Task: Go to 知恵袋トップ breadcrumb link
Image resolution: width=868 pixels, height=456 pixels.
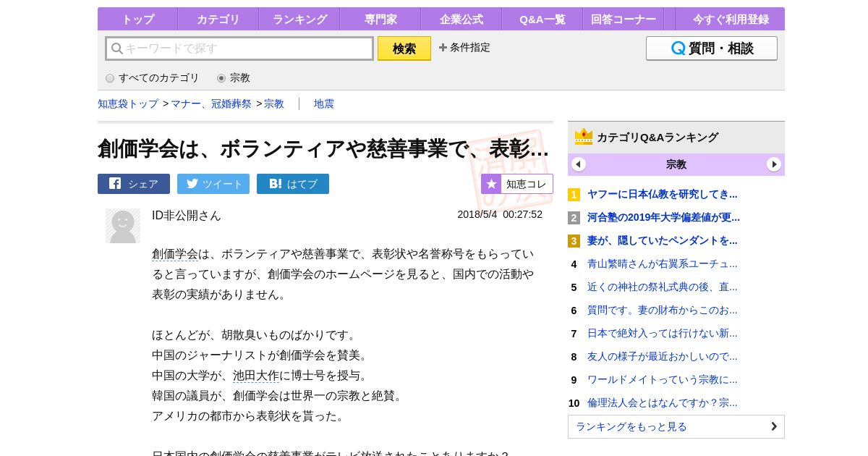Action: [128, 104]
